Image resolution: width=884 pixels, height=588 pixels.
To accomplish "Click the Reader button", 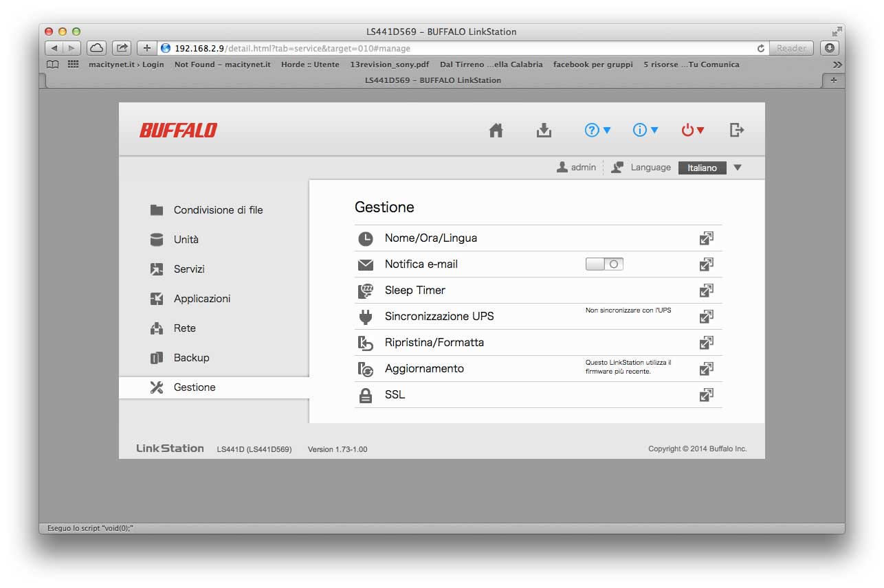I will (791, 48).
